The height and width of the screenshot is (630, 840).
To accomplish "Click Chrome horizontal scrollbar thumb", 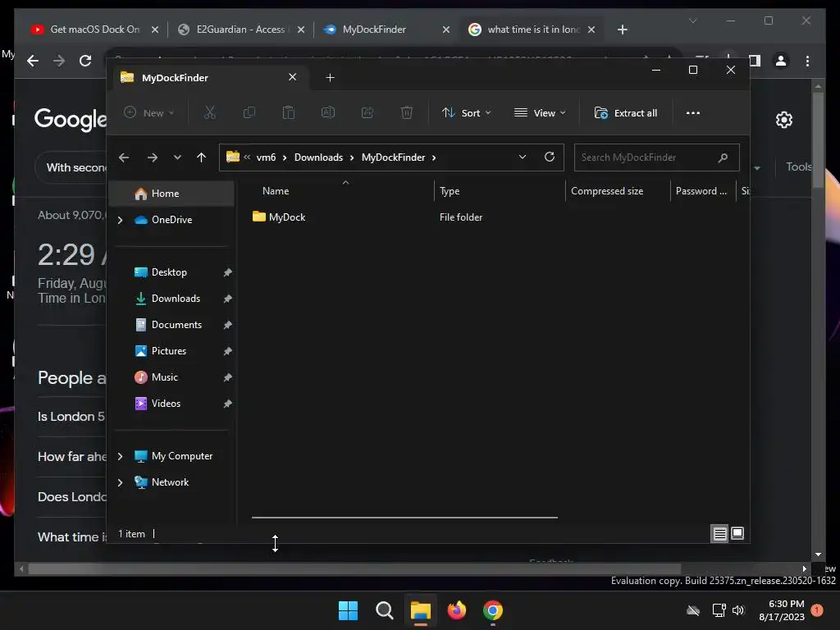I will 354,569.
